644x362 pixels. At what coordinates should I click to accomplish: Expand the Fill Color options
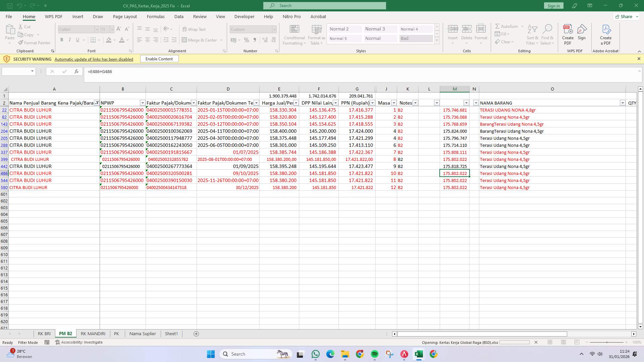point(114,40)
